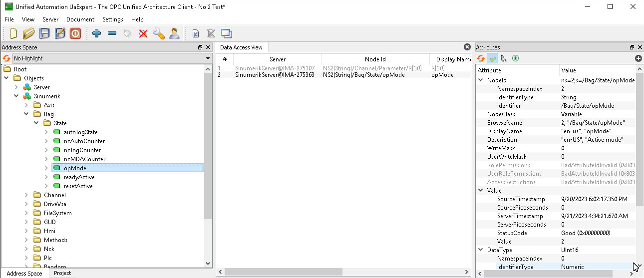This screenshot has height=278, width=644.
Task: Click the black plus icon in Attributes panel
Action: point(639,58)
